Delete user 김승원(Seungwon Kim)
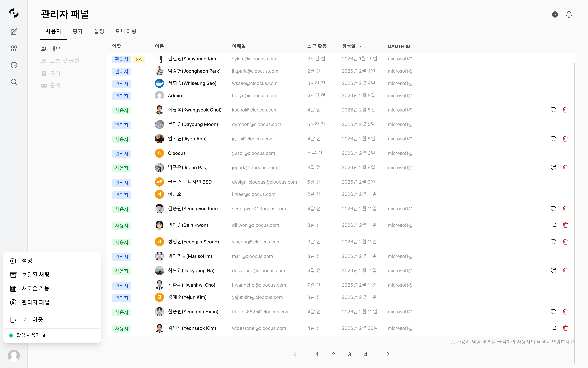The height and width of the screenshot is (368, 588). (x=565, y=209)
